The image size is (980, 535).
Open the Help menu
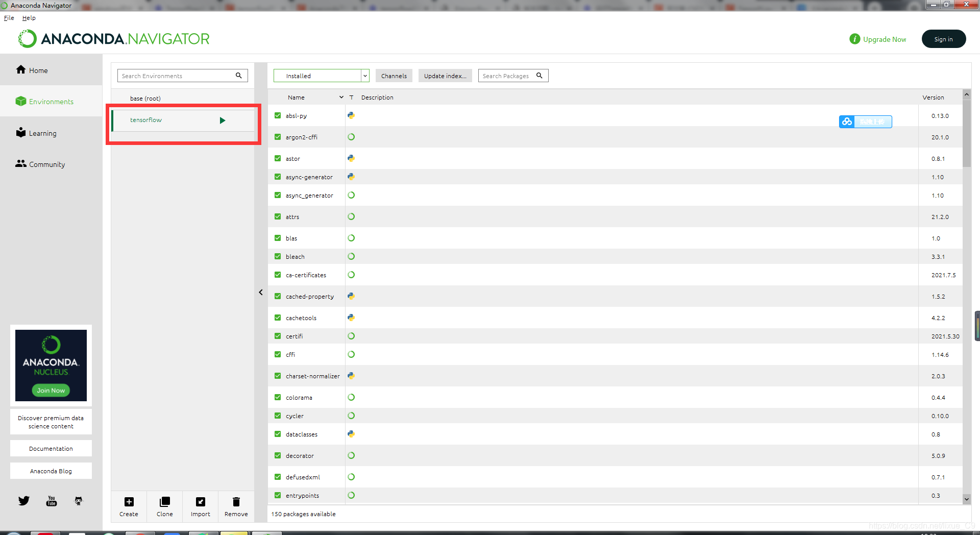[x=29, y=18]
